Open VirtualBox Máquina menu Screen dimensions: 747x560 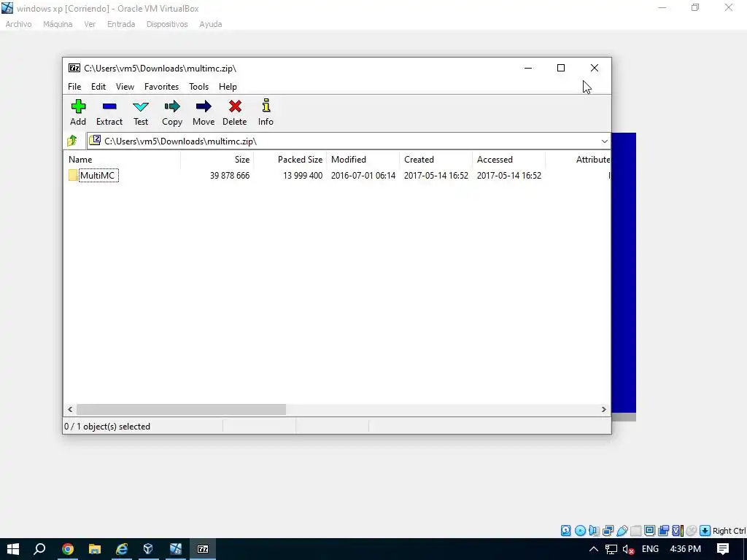[58, 24]
